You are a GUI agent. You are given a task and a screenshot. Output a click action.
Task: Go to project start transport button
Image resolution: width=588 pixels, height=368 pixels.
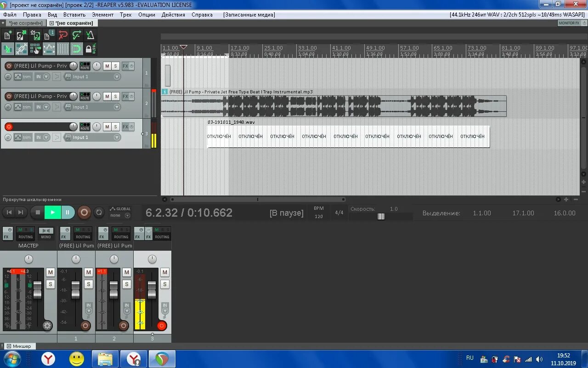pos(9,212)
